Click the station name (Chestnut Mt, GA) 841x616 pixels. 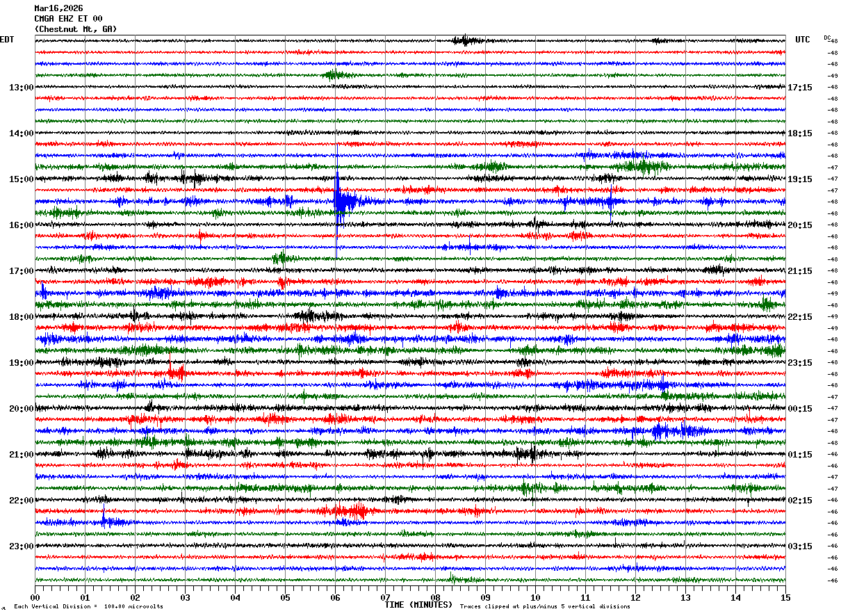[x=75, y=29]
